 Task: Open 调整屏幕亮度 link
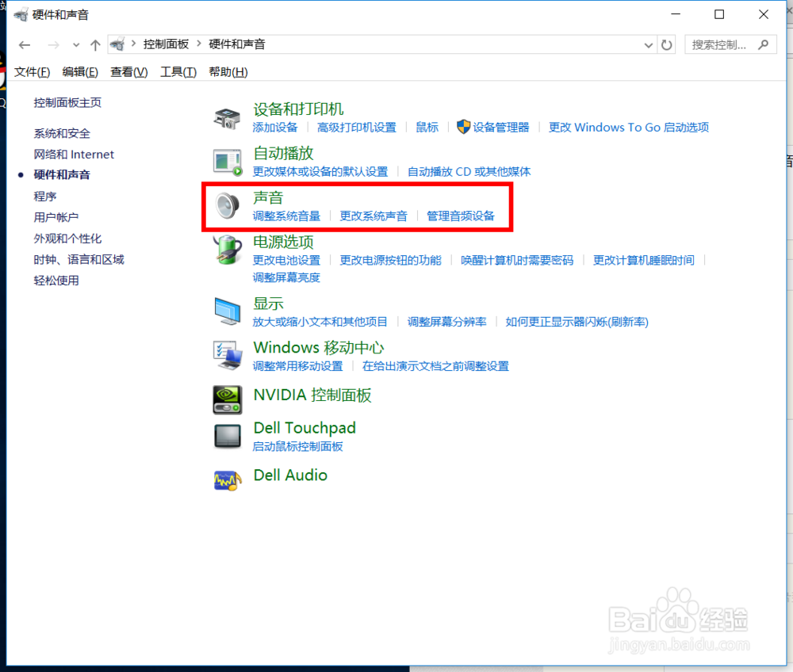286,277
